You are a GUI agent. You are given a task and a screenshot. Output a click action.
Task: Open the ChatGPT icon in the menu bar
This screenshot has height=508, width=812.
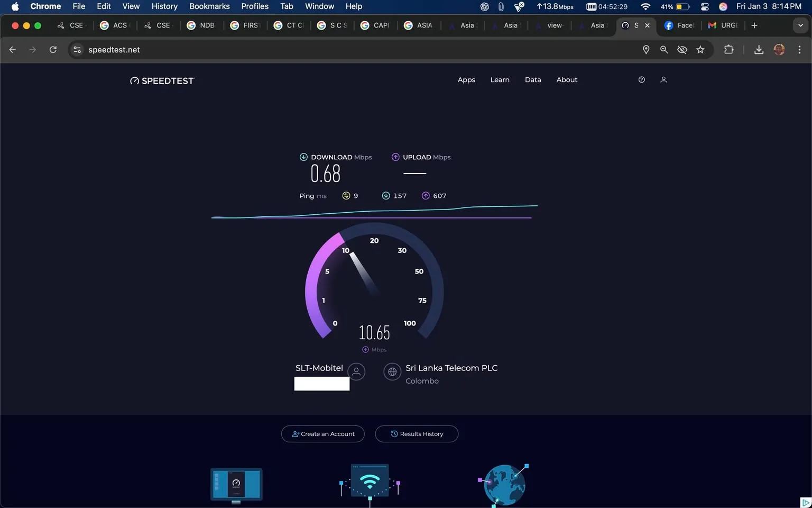point(484,7)
